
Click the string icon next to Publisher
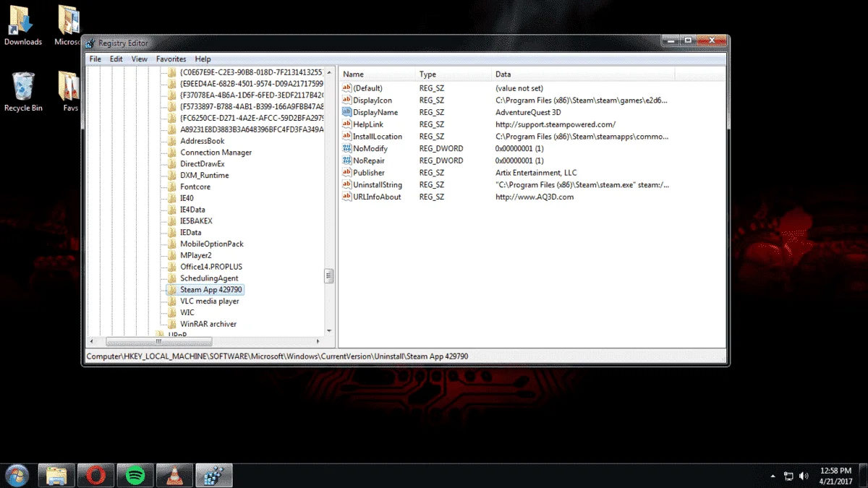coord(346,173)
